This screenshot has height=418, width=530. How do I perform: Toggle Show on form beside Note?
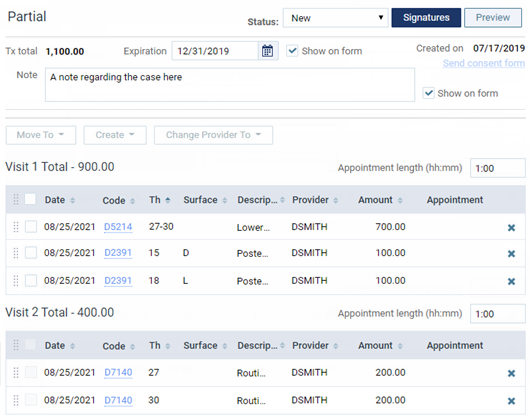(x=429, y=93)
